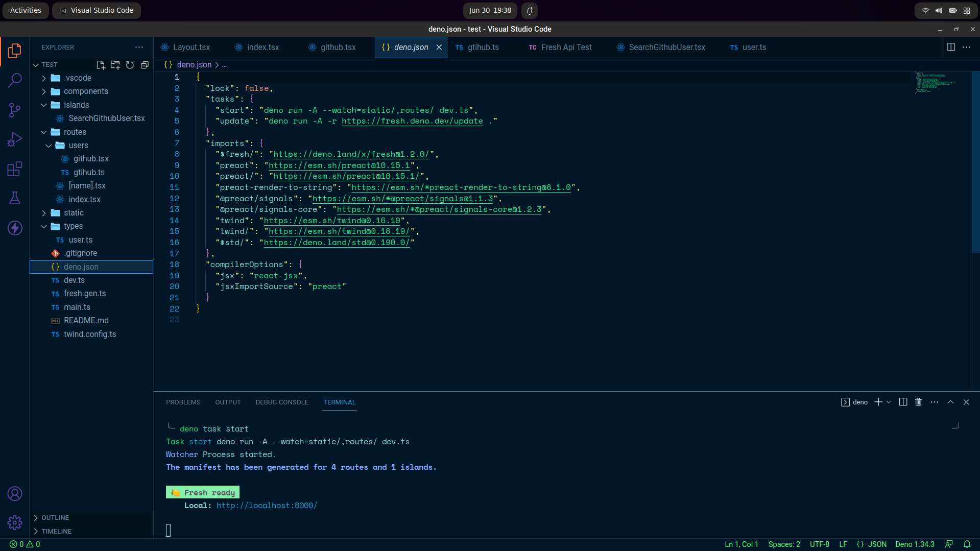Click the New Folder icon in Explorer
Image resolution: width=980 pixels, height=551 pixels.
tap(115, 65)
